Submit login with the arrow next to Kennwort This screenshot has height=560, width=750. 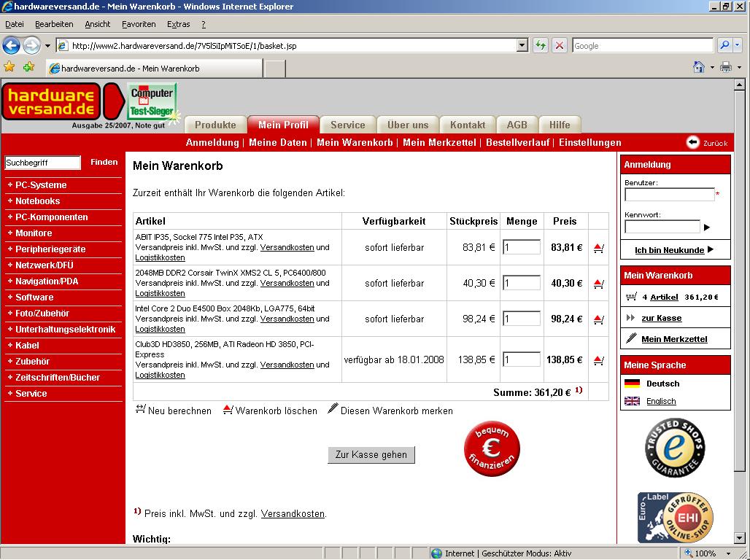pyautogui.click(x=707, y=227)
